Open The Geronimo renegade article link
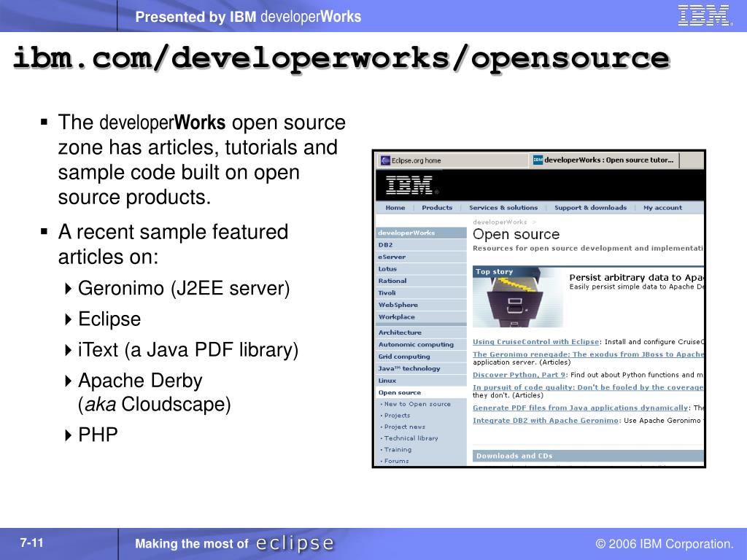Image resolution: width=747 pixels, height=560 pixels. click(589, 354)
